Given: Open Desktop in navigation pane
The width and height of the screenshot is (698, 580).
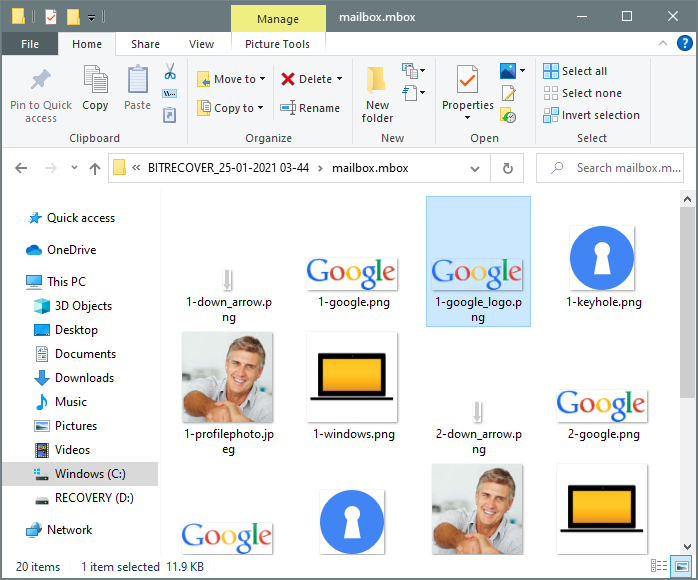Looking at the screenshot, I should 76,330.
